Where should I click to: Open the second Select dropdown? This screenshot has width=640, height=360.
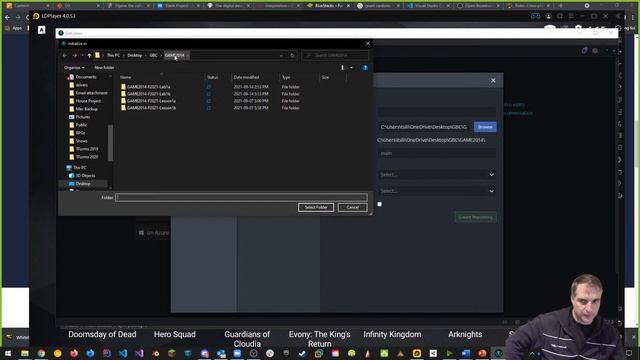click(437, 191)
